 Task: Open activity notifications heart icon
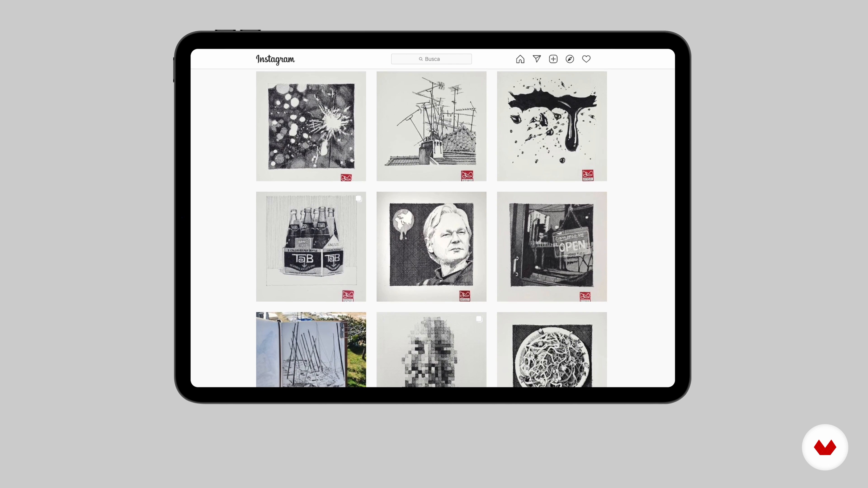[586, 59]
